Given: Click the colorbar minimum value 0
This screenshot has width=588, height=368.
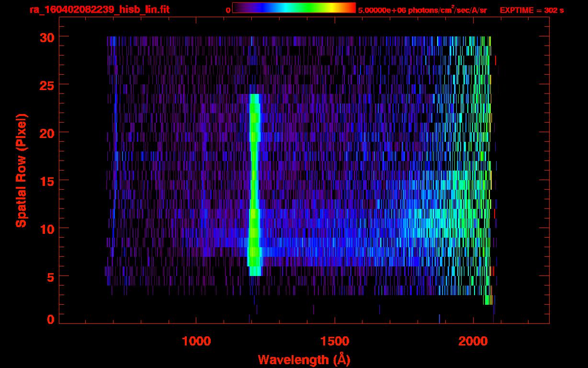Looking at the screenshot, I should pyautogui.click(x=228, y=10).
